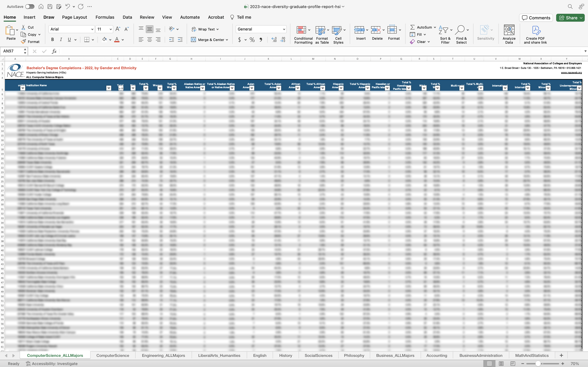Click the Comments button

[x=536, y=18]
